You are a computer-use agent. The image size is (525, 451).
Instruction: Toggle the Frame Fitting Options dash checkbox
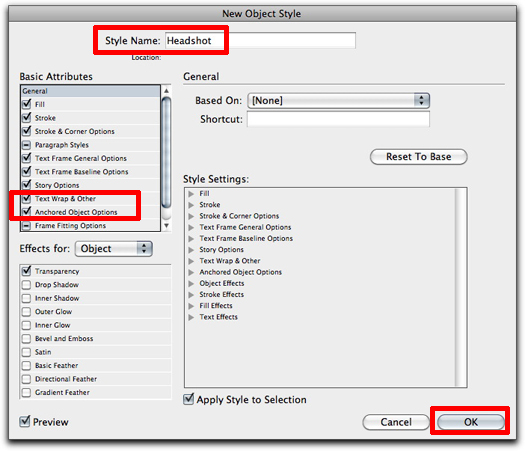click(x=26, y=225)
